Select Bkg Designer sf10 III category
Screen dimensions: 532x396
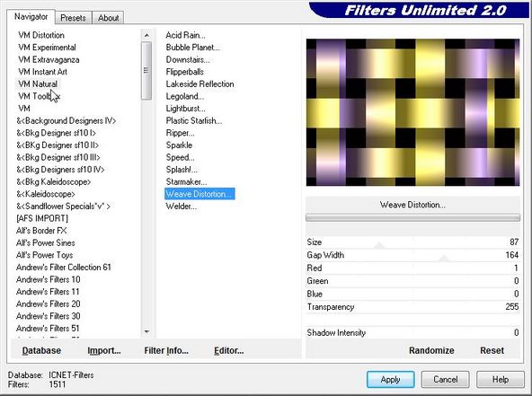click(x=58, y=157)
